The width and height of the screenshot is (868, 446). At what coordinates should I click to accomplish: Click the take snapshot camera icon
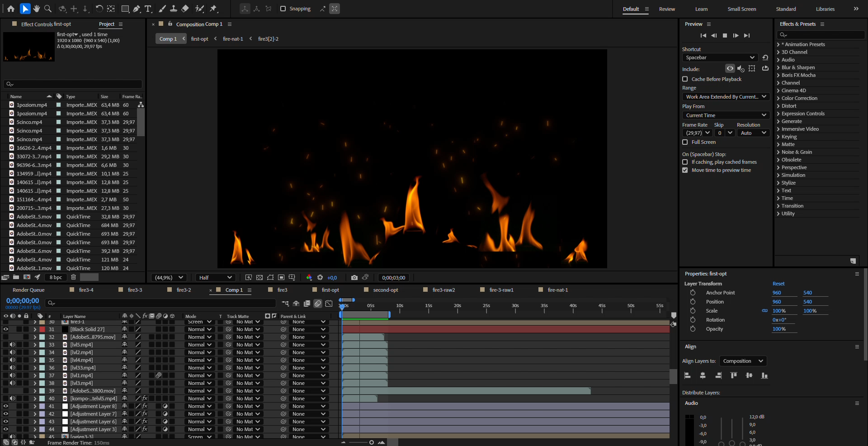pos(354,277)
